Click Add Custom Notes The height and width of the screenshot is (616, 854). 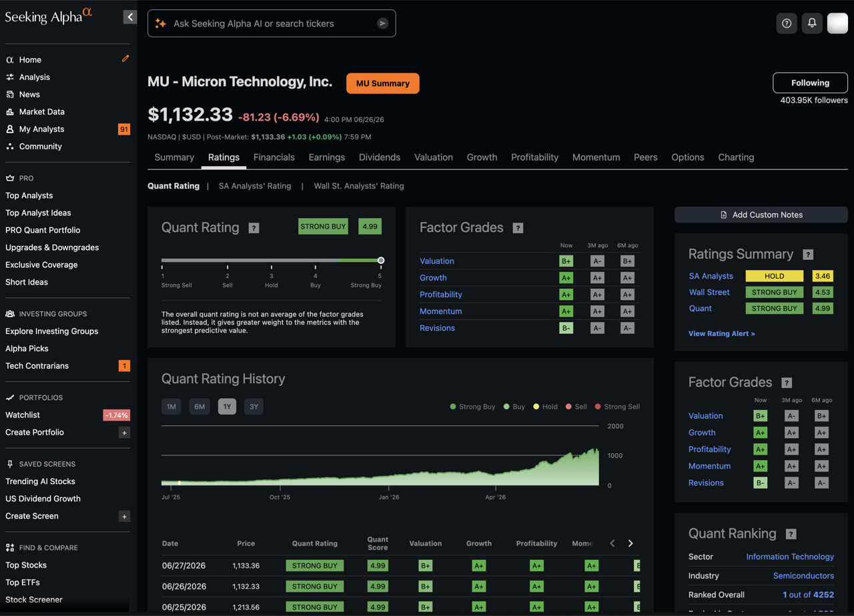[761, 215]
